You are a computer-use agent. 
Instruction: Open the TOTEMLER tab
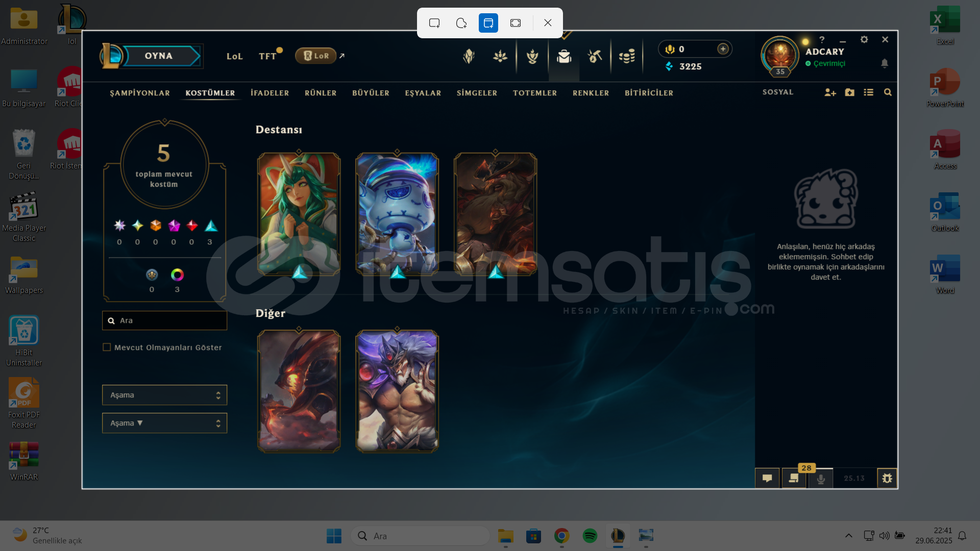point(535,93)
